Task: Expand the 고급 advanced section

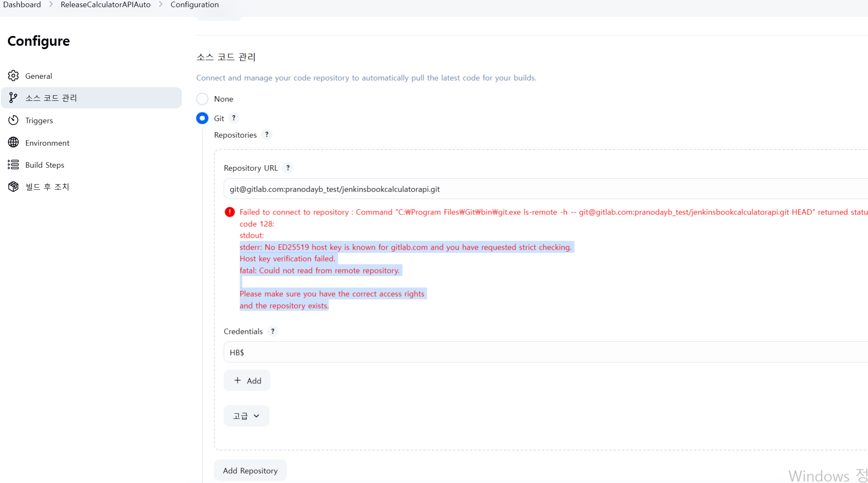Action: pyautogui.click(x=246, y=416)
